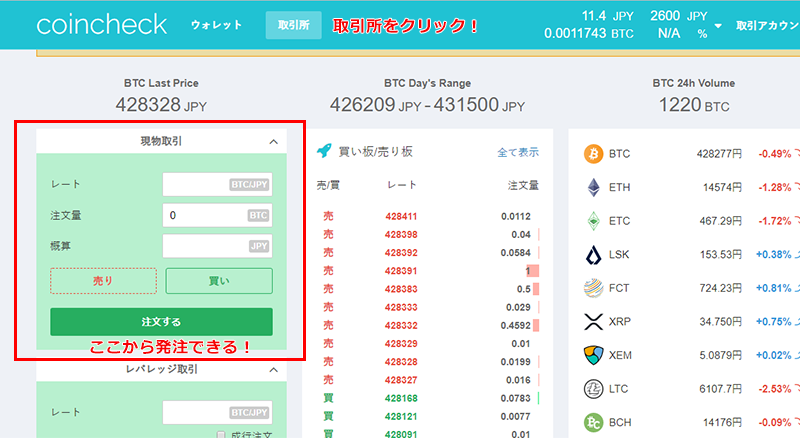The height and width of the screenshot is (438, 800).
Task: Open the ウォレット menu
Action: coord(216,25)
